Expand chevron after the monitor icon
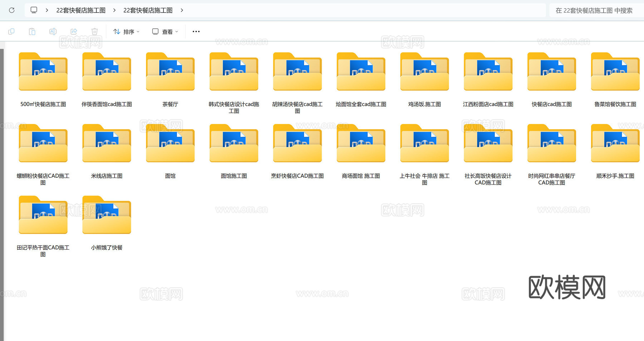 coord(47,10)
